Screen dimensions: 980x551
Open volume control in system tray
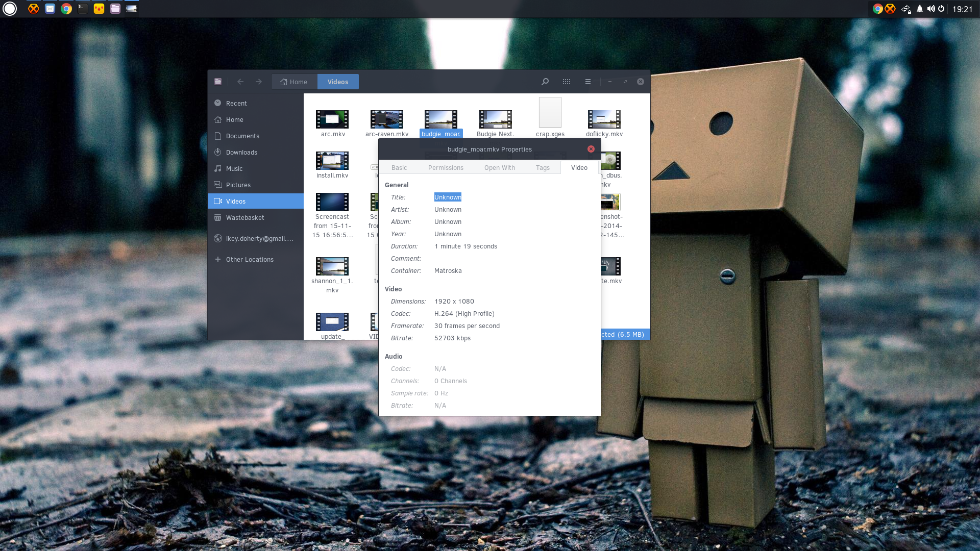click(x=931, y=9)
